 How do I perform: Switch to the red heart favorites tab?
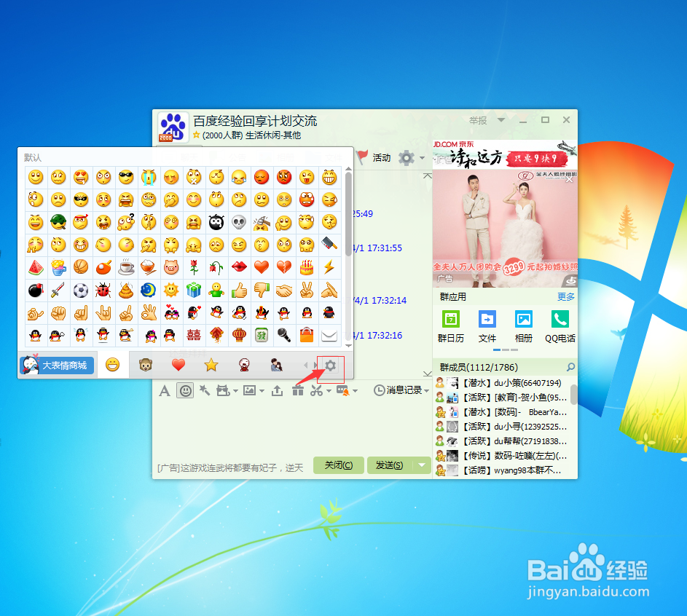[178, 365]
